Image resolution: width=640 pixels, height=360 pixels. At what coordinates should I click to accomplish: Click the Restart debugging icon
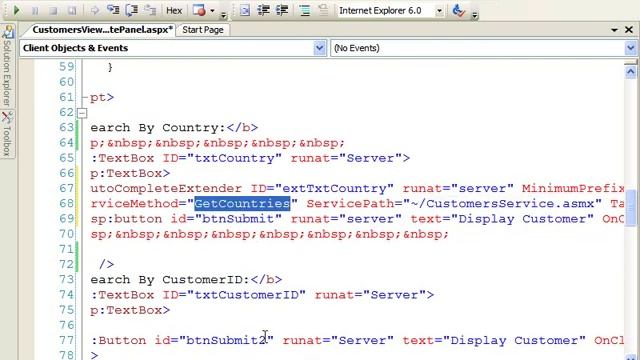coord(72,11)
